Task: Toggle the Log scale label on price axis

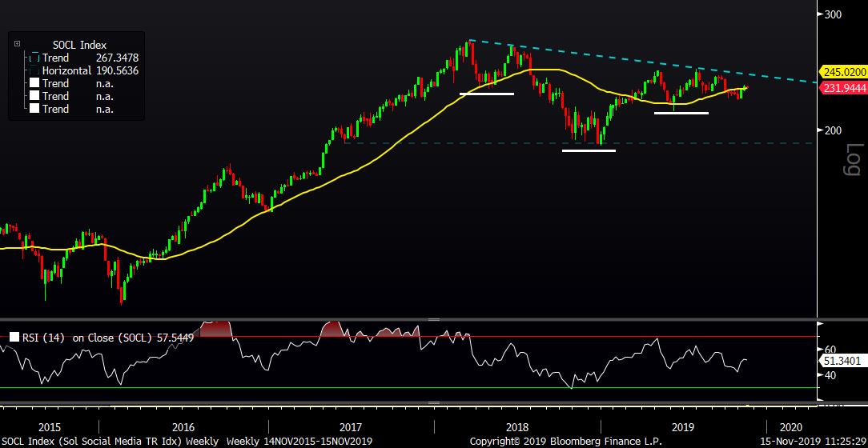Action: coord(853,160)
